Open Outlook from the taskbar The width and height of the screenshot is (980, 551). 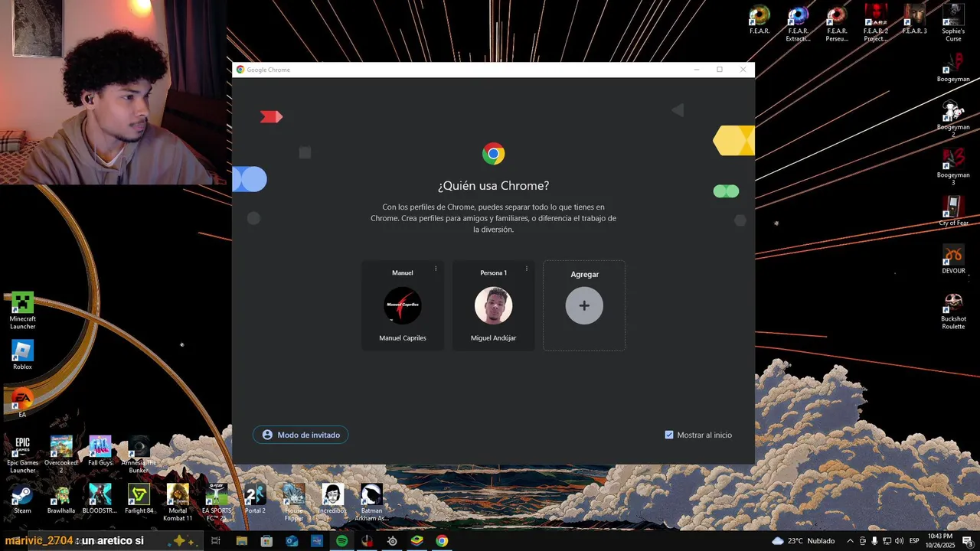point(292,541)
